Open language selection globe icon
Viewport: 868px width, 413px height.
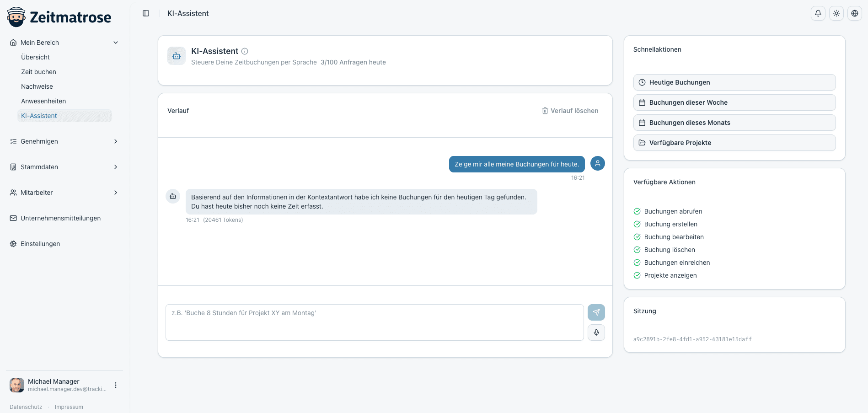click(x=855, y=13)
